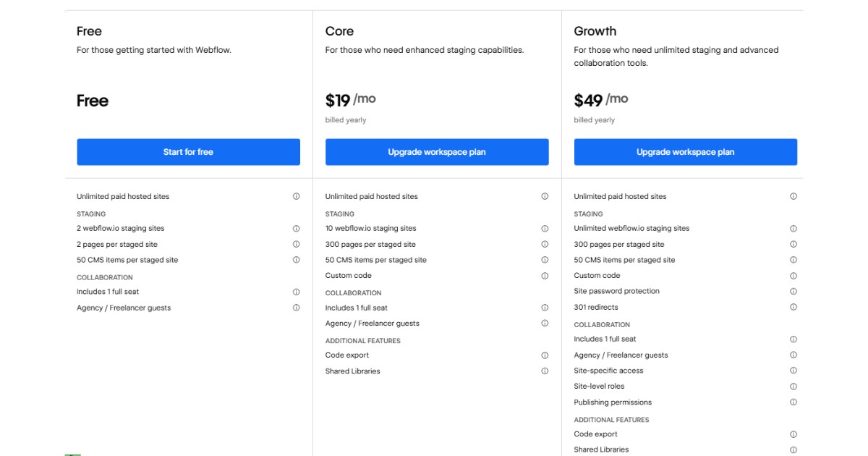This screenshot has height=456, width=868.
Task: Open info tooltip for 10 webflow.io staging sites
Action: 545,229
